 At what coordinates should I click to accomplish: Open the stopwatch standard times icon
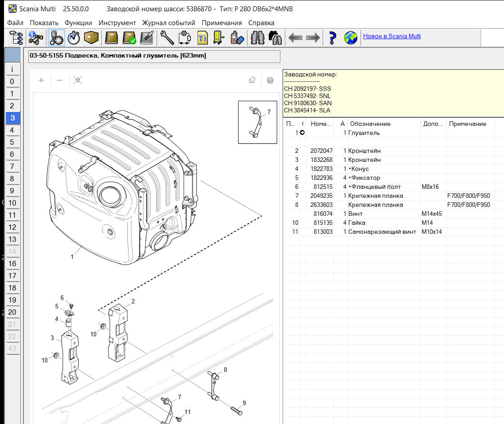point(74,38)
